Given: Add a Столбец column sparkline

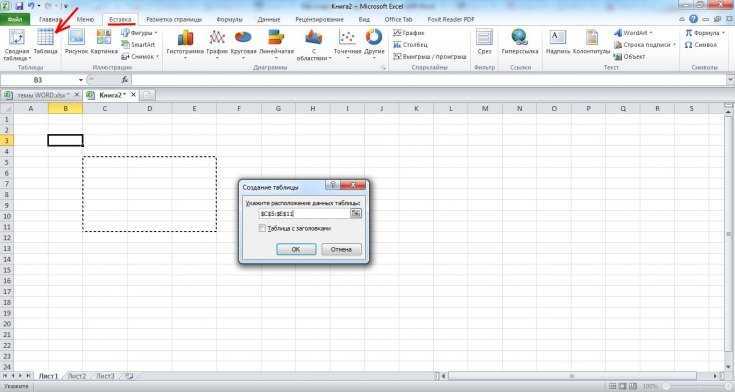Looking at the screenshot, I should pos(410,45).
